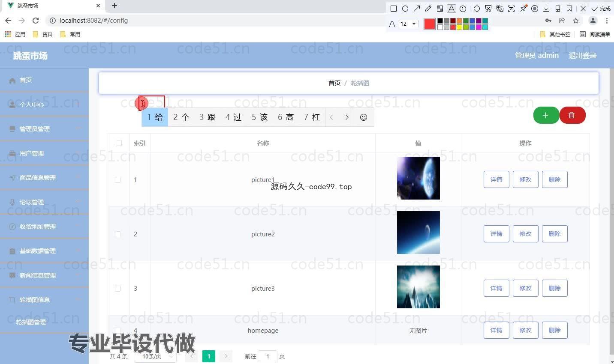Click the OCR text recognition icon
The width and height of the screenshot is (614, 364).
tap(512, 9)
